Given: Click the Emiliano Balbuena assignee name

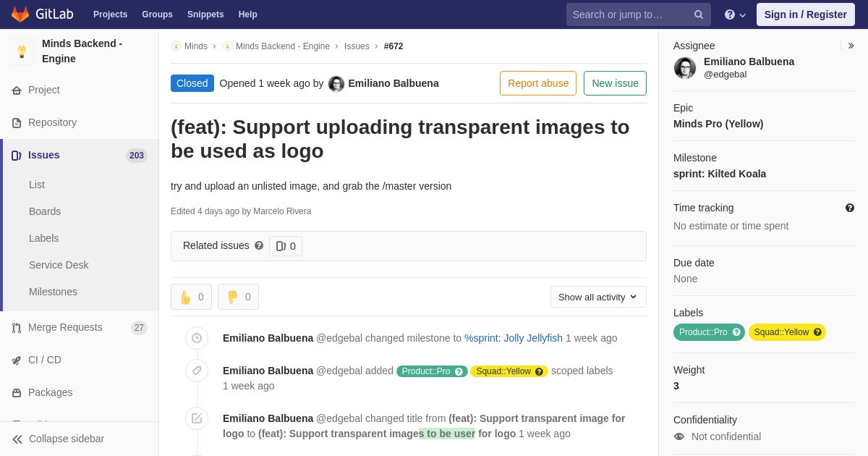Looking at the screenshot, I should (x=749, y=62).
